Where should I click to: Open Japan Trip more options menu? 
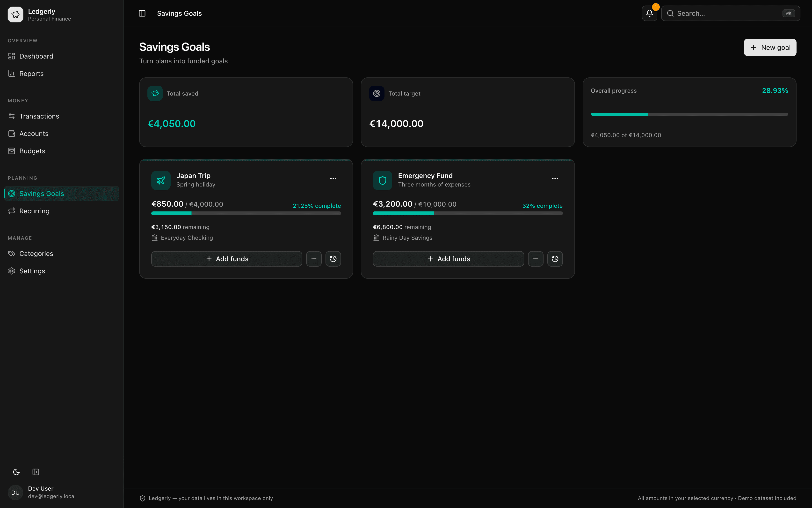[x=333, y=179]
